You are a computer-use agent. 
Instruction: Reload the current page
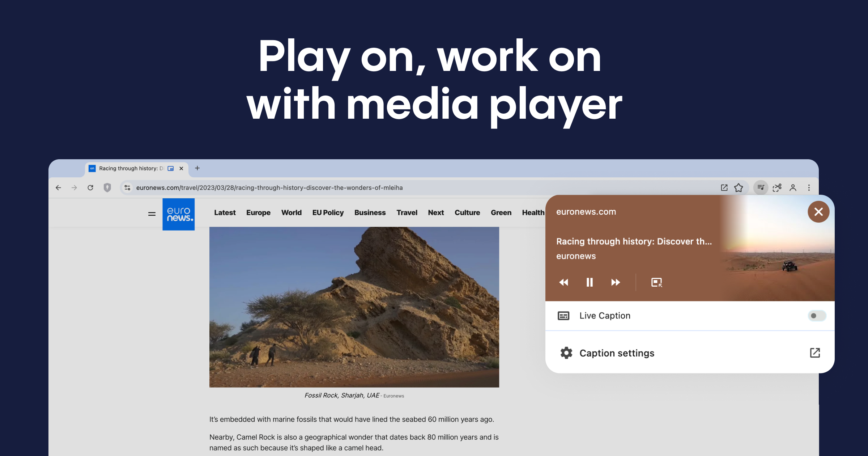[91, 187]
